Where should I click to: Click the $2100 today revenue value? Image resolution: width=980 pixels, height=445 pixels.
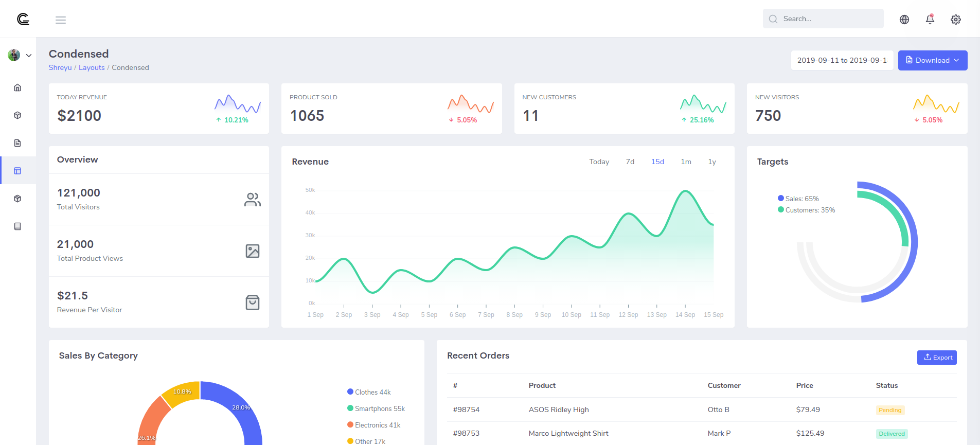[x=79, y=116]
